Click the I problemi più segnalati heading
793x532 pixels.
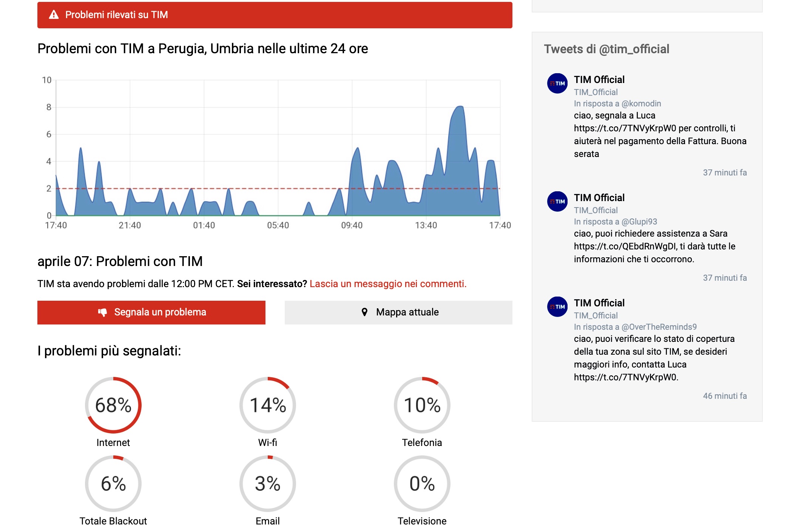(109, 351)
